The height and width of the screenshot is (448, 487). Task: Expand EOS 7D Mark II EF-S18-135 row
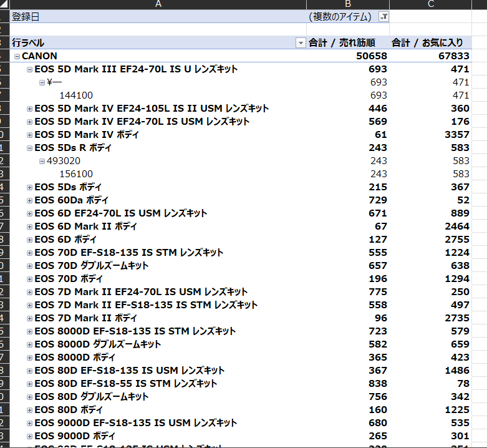29,305
